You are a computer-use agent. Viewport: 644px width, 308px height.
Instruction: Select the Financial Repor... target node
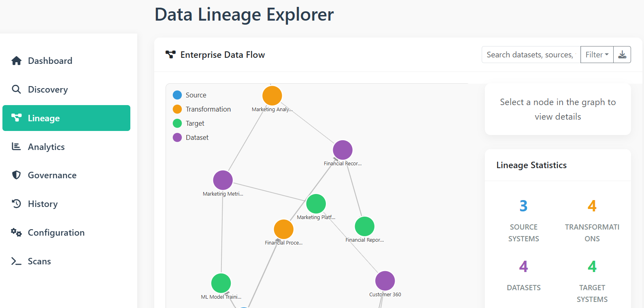[365, 226]
